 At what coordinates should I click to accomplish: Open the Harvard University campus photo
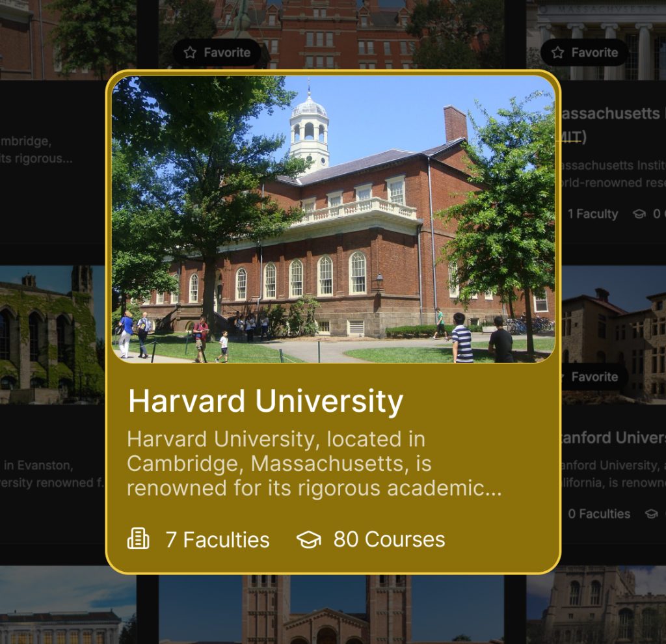(334, 219)
